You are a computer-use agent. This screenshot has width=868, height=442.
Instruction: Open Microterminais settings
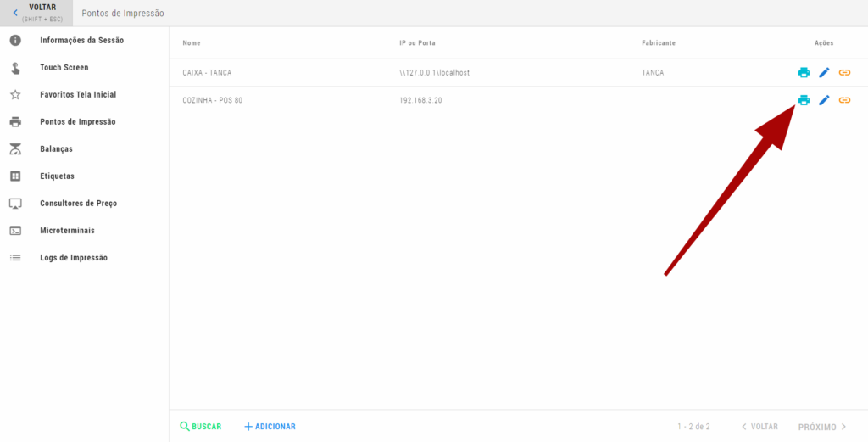coord(67,231)
